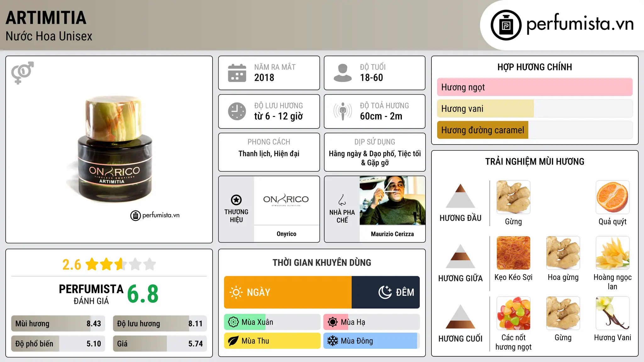
Task: Click the Đêm nighttime usage bar
Action: click(x=386, y=292)
